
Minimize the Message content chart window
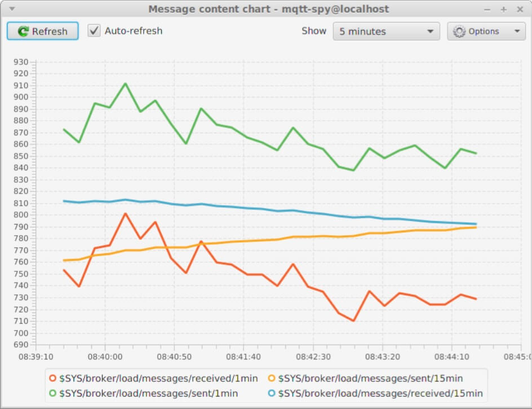[x=487, y=10]
